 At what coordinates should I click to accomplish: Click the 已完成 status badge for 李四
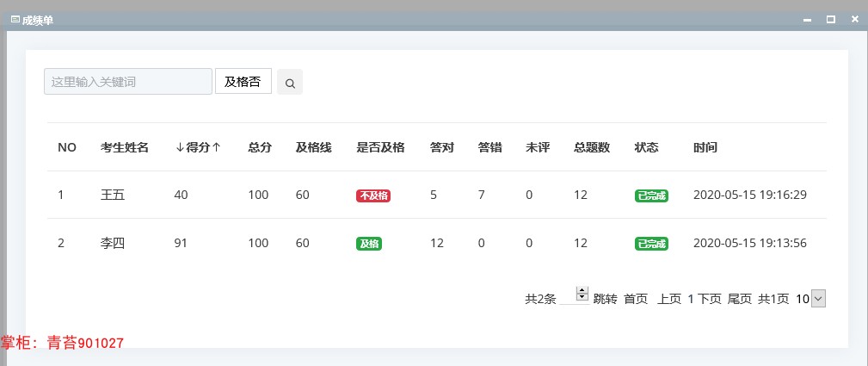[651, 244]
